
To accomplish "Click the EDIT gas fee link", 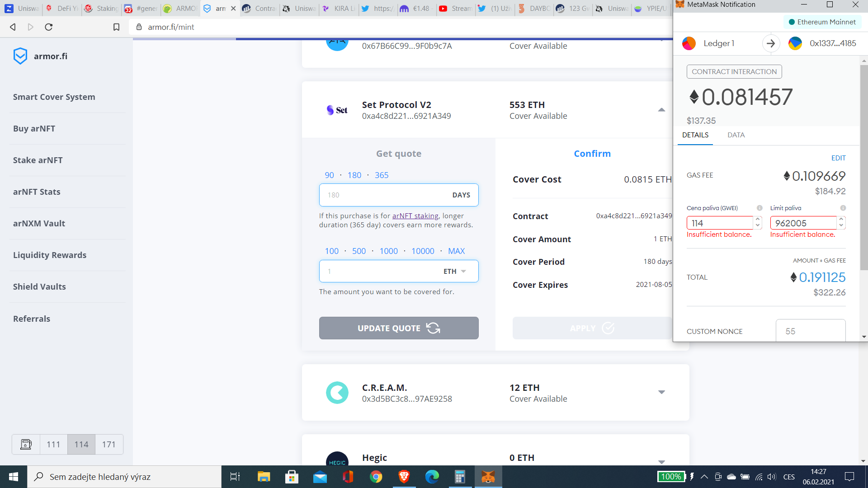I will coord(838,158).
